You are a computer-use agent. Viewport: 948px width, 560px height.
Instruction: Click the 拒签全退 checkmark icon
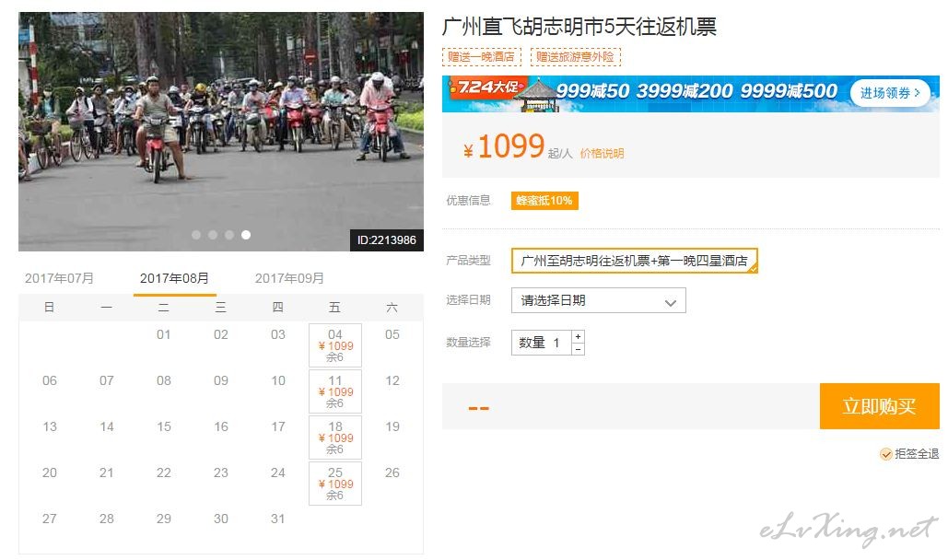[885, 454]
